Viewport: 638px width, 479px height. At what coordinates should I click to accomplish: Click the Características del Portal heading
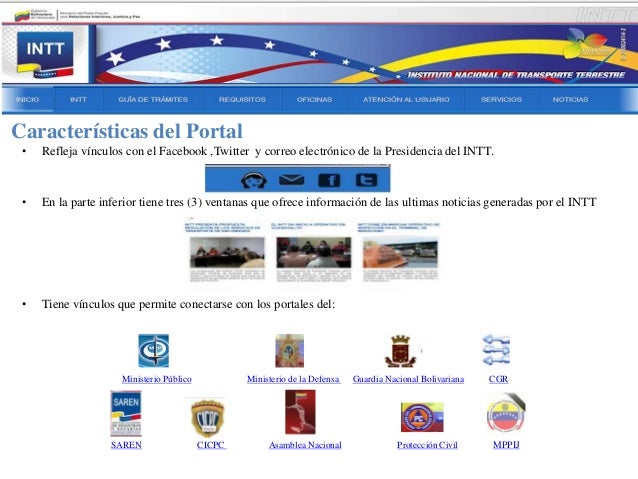[x=127, y=131]
